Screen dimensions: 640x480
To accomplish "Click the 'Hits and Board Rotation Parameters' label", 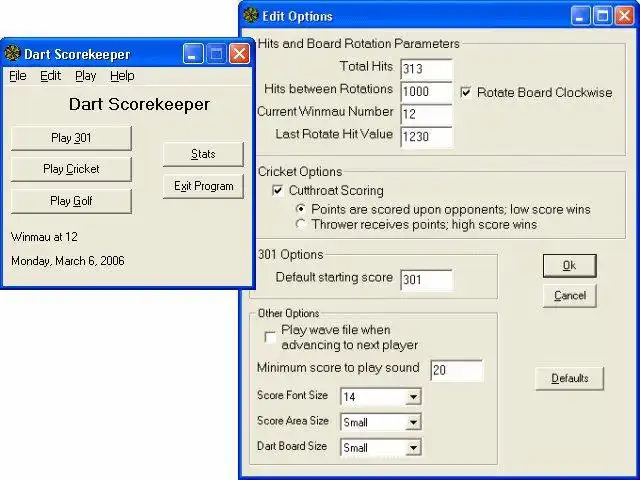I will coord(359,44).
